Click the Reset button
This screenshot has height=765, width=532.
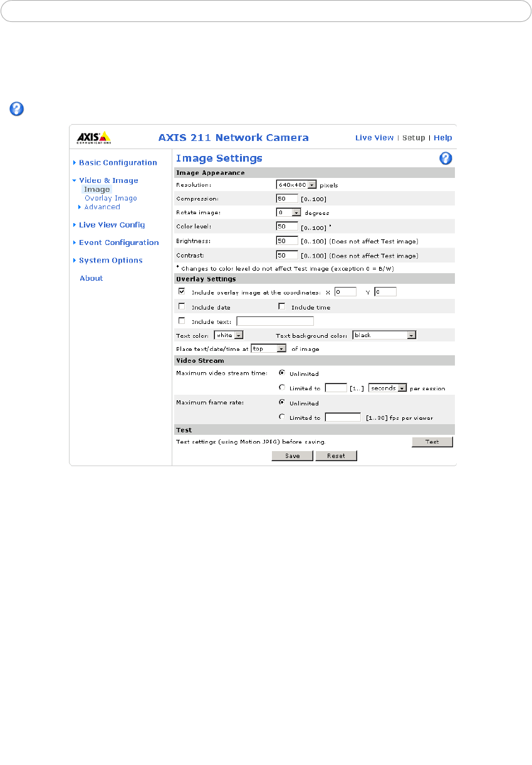pyautogui.click(x=336, y=456)
